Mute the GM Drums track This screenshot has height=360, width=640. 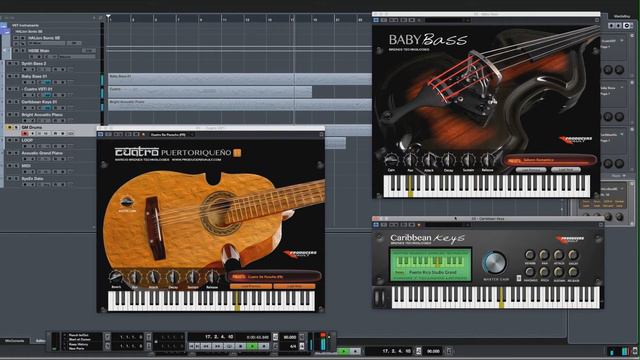coord(9,127)
